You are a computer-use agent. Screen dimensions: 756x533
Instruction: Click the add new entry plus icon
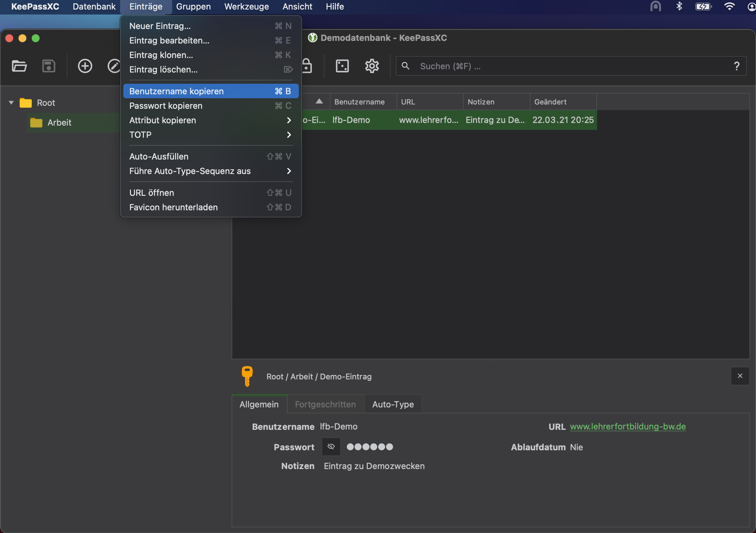tap(85, 66)
